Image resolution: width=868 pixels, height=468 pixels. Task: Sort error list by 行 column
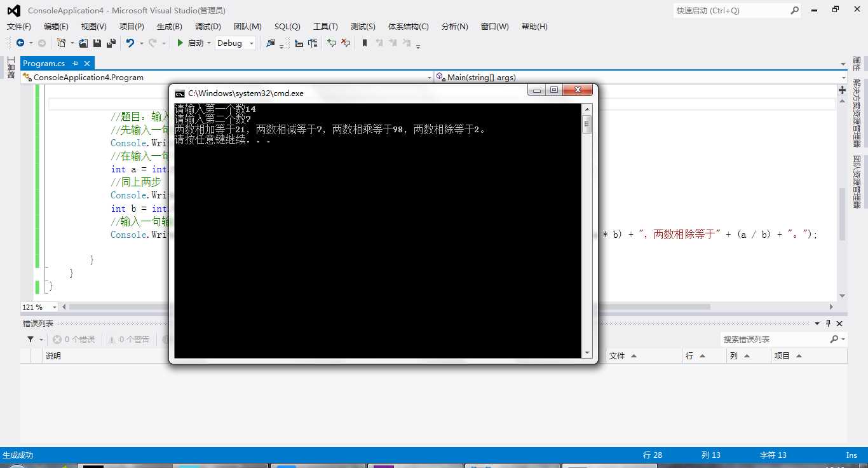click(x=703, y=356)
